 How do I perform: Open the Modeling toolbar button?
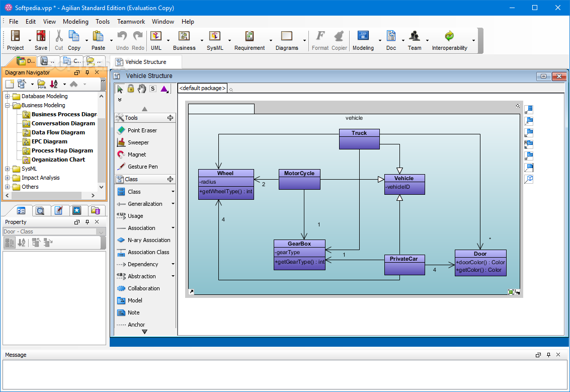(x=363, y=40)
